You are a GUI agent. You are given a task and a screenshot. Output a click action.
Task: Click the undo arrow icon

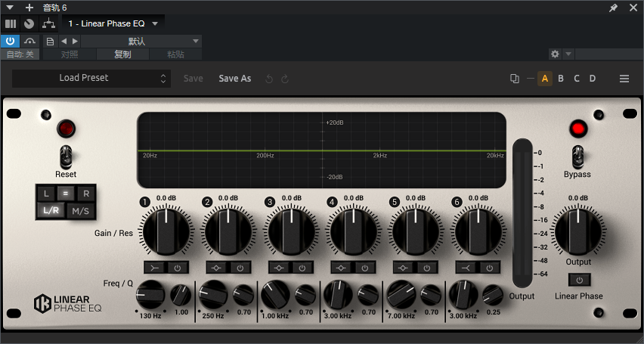(269, 79)
